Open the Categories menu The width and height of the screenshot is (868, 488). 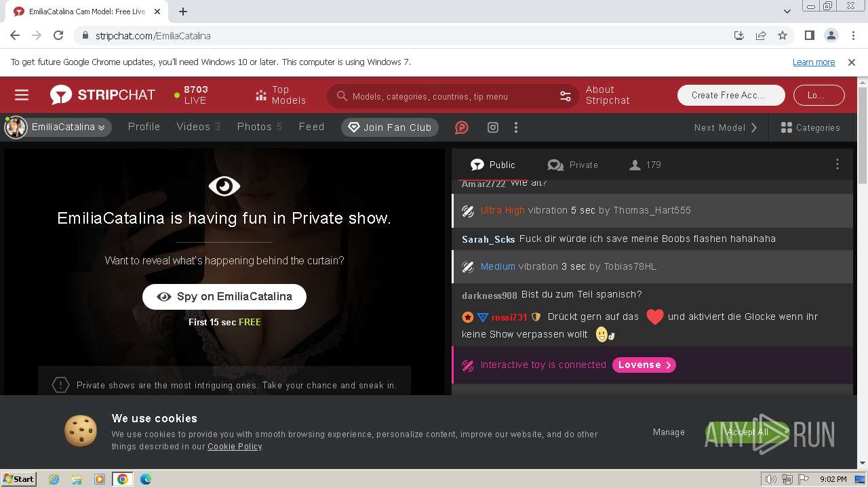810,127
